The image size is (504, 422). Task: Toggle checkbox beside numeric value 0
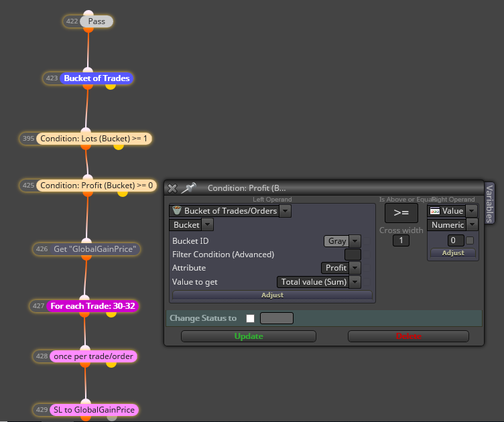(470, 240)
